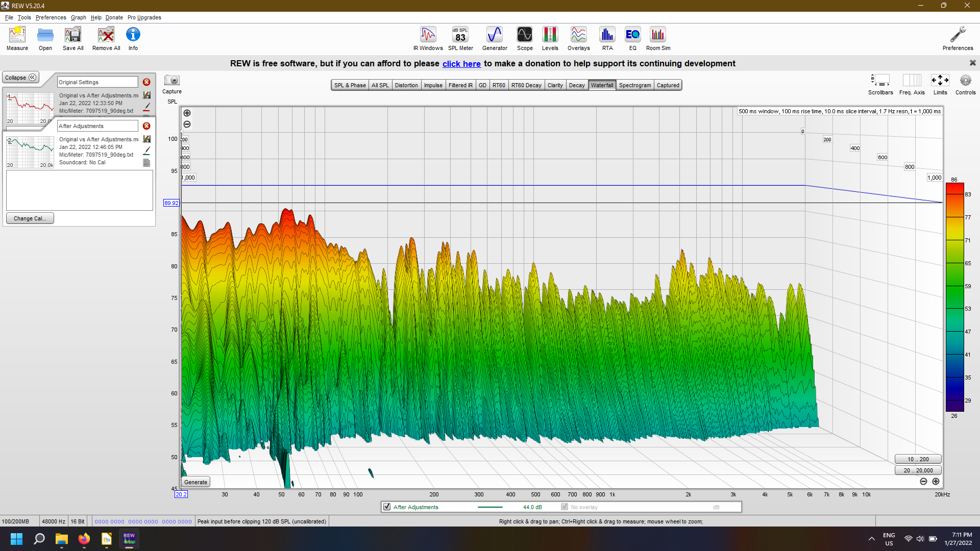Follow the 'click here' donation link

coord(461,64)
